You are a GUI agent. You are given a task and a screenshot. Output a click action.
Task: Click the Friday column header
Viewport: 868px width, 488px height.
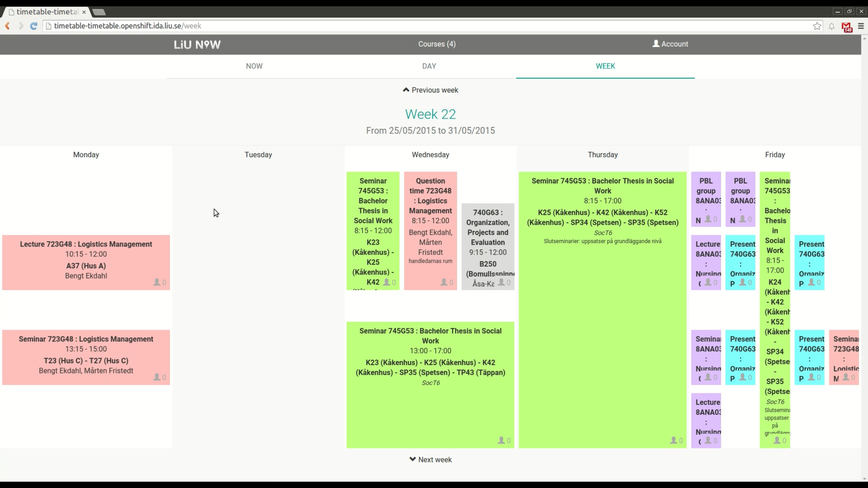coord(775,155)
